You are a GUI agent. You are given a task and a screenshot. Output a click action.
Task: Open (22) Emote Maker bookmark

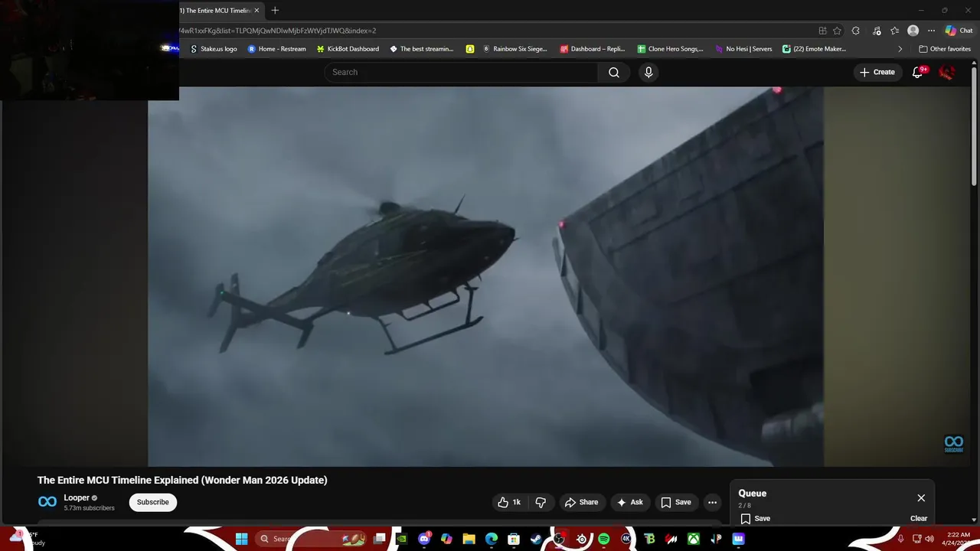point(814,49)
